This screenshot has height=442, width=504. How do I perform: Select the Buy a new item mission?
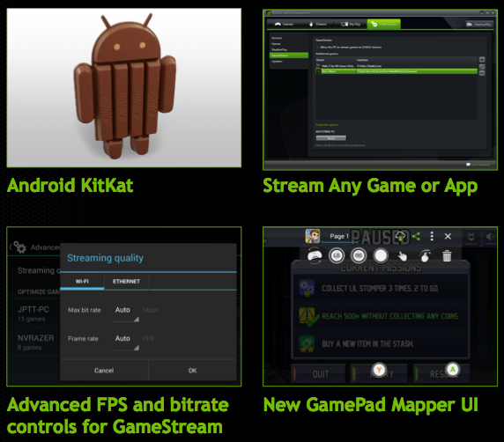pyautogui.click(x=381, y=343)
